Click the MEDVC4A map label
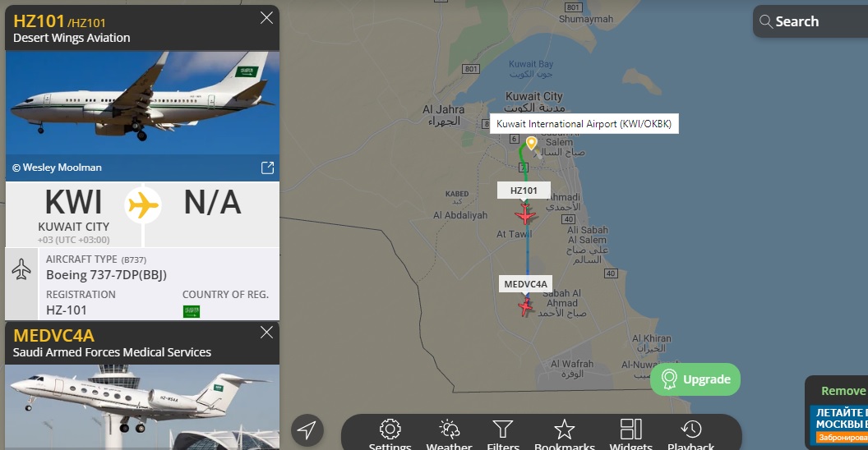The image size is (868, 450). (525, 284)
